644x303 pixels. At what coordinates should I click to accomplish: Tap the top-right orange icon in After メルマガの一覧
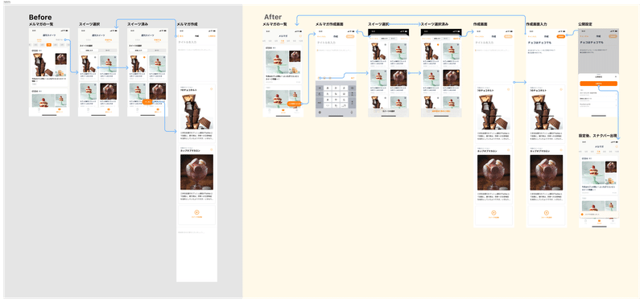[x=300, y=36]
